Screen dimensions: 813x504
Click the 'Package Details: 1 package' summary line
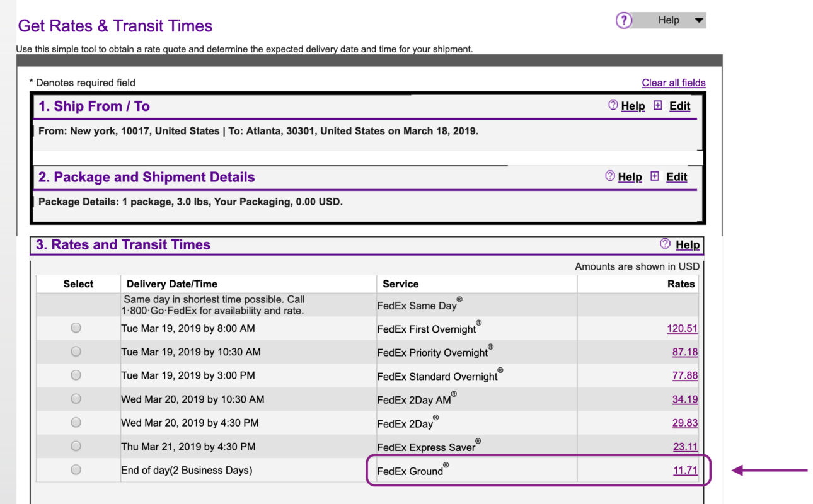click(x=190, y=202)
